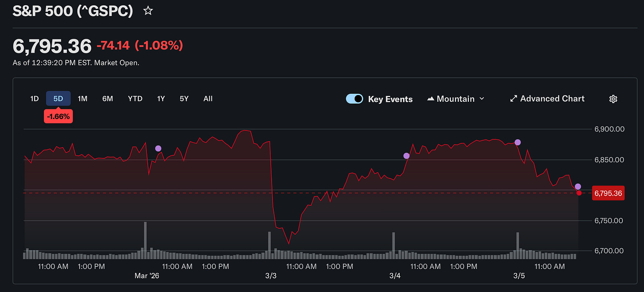
Task: Click the key event dot near Mar '26
Action: [x=158, y=149]
